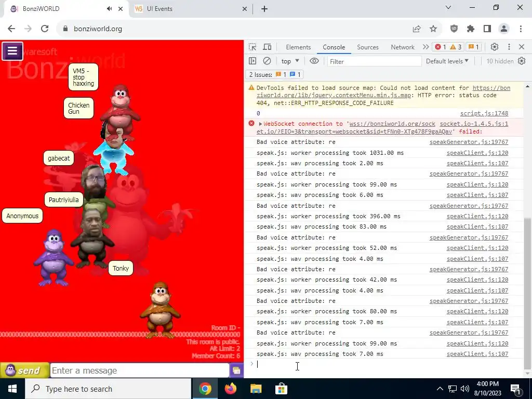
Task: Go back to previous page
Action: click(x=11, y=29)
